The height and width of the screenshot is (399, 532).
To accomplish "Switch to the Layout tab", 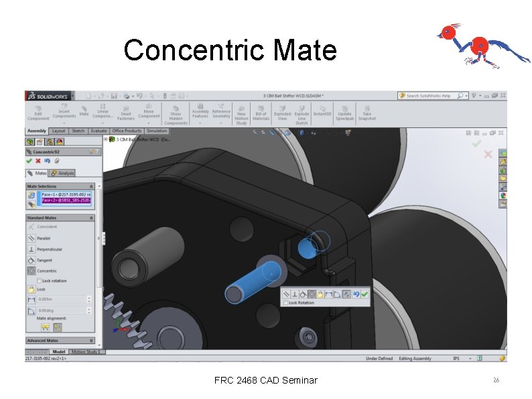I will [58, 131].
